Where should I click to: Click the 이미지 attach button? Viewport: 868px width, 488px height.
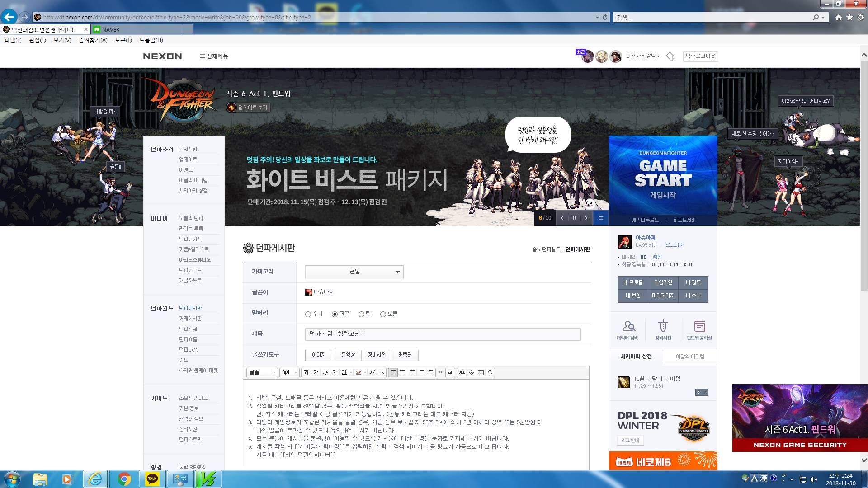point(318,355)
